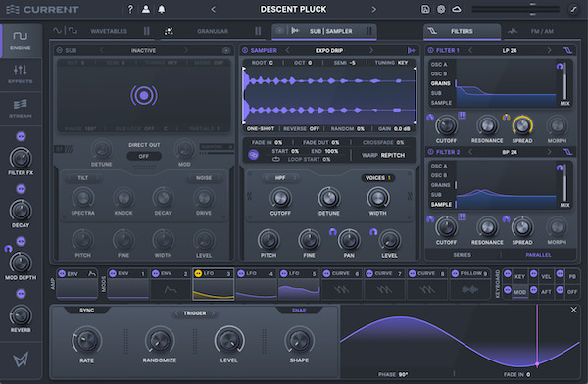Open the cloud icon in top bar
588x384 pixels.
click(457, 9)
